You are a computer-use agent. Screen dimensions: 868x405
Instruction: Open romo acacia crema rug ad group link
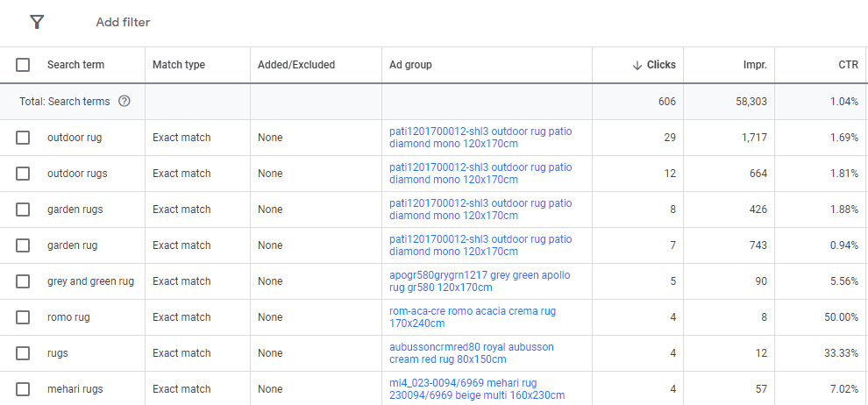click(x=472, y=317)
